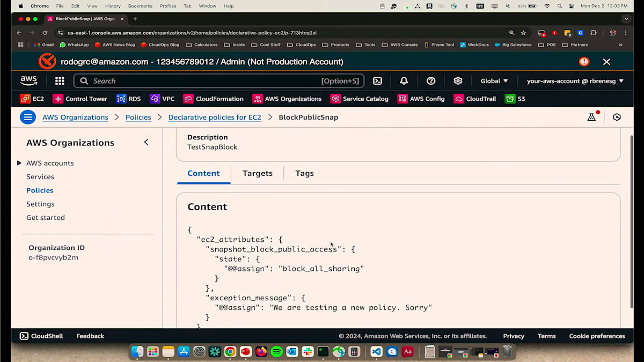This screenshot has width=644, height=362.
Task: Open the your-aws-account user dropdown
Action: 575,81
